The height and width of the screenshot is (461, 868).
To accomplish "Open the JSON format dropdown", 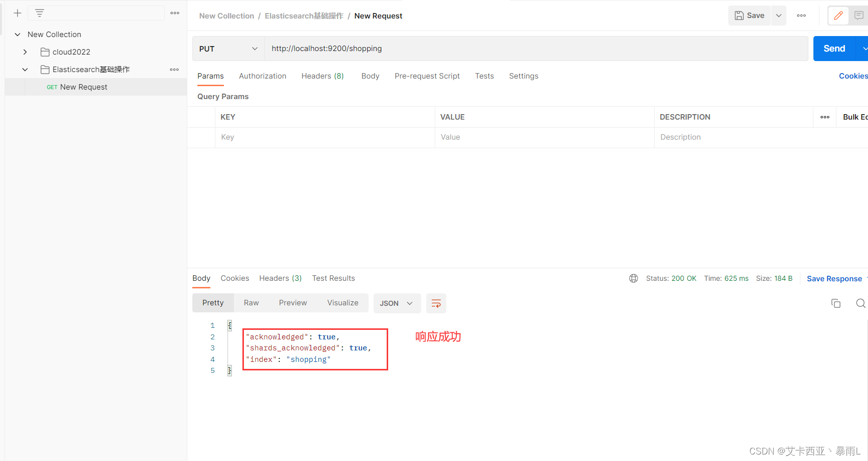I will click(x=397, y=303).
